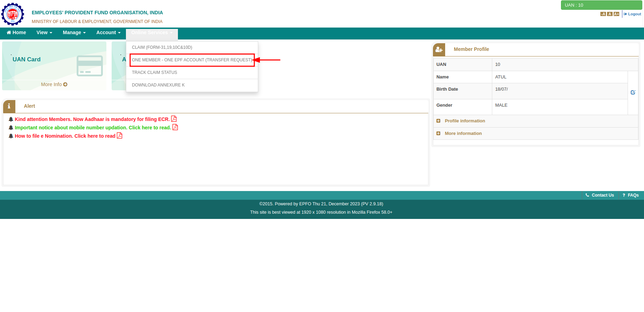
Task: Click the Logout link
Action: tap(632, 14)
